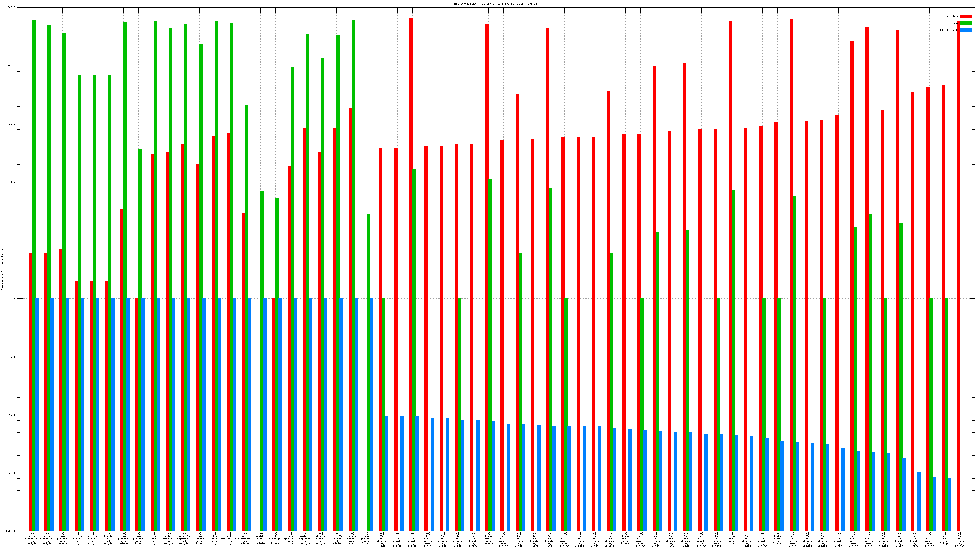
Task: Click the psbl.surriel.com origin x-axis label
Action: pyautogui.click(x=169, y=538)
